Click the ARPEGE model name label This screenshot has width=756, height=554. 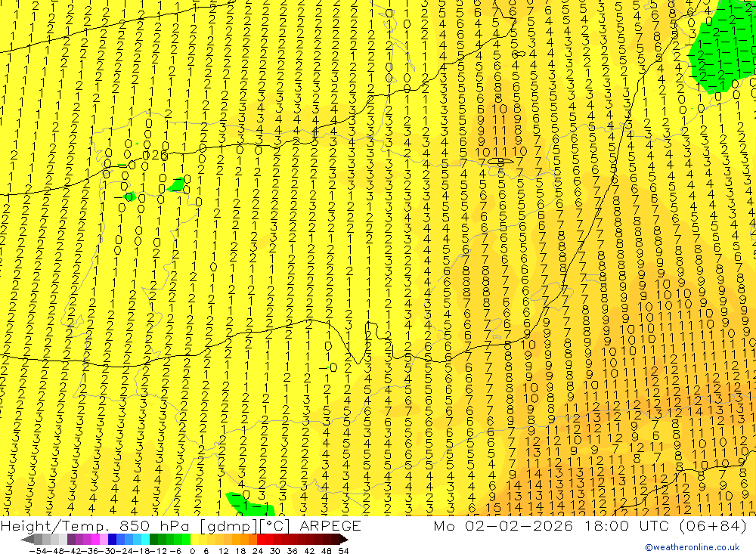tap(330, 525)
